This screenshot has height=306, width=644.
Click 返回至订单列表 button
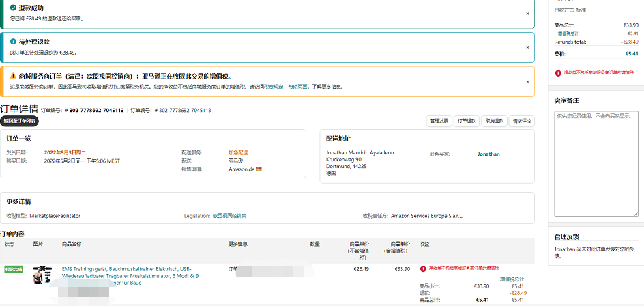(20, 121)
